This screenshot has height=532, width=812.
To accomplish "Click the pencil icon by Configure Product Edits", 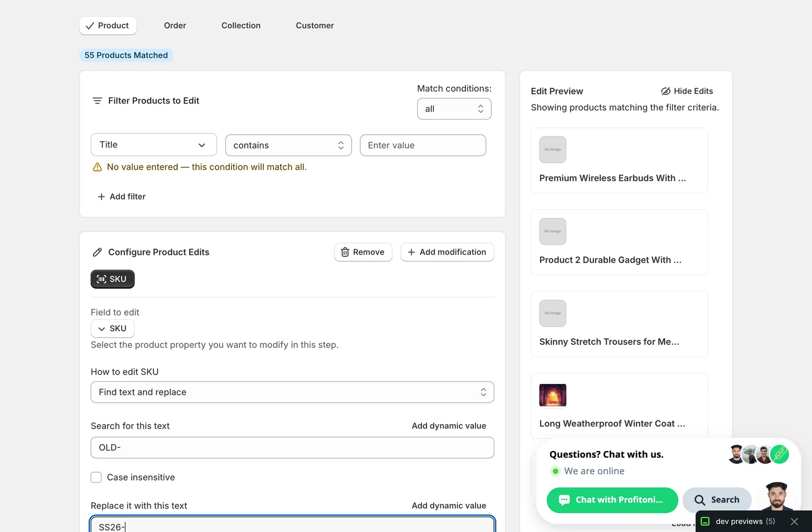I will tap(97, 252).
